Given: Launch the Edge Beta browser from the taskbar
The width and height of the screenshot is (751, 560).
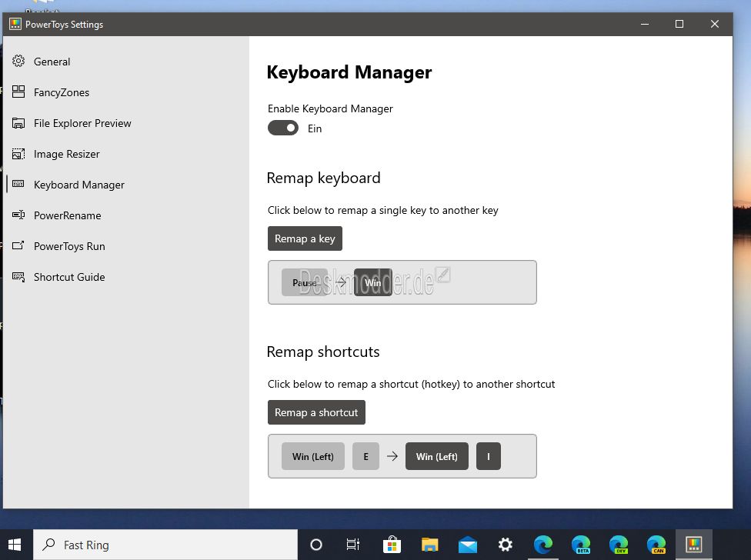Looking at the screenshot, I should pos(580,545).
